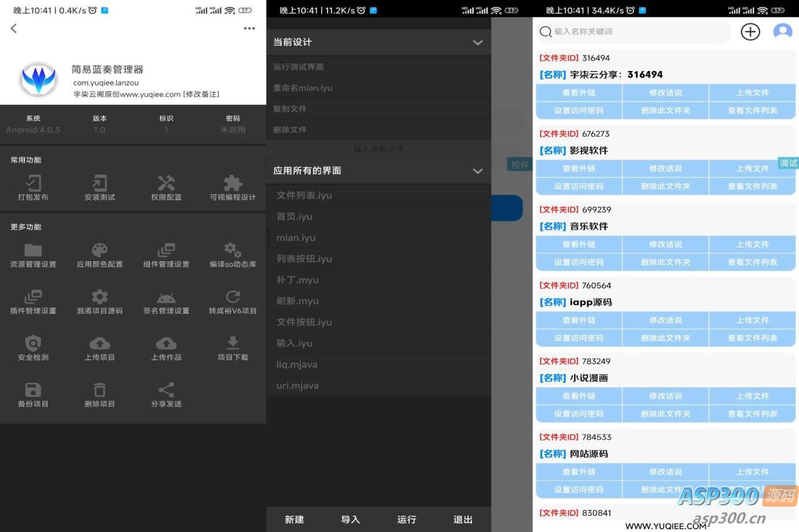This screenshot has height=532, width=799.
Task: Collapse the 应用所有的界面 section chevron
Action: [478, 171]
